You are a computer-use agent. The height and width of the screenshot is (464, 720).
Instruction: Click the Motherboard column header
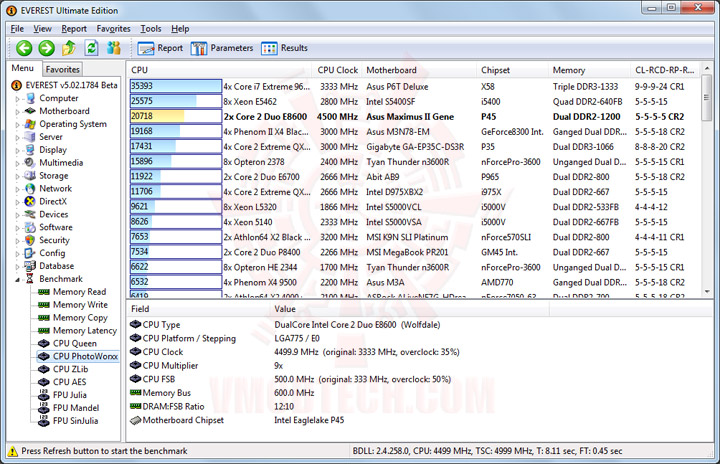click(x=420, y=70)
